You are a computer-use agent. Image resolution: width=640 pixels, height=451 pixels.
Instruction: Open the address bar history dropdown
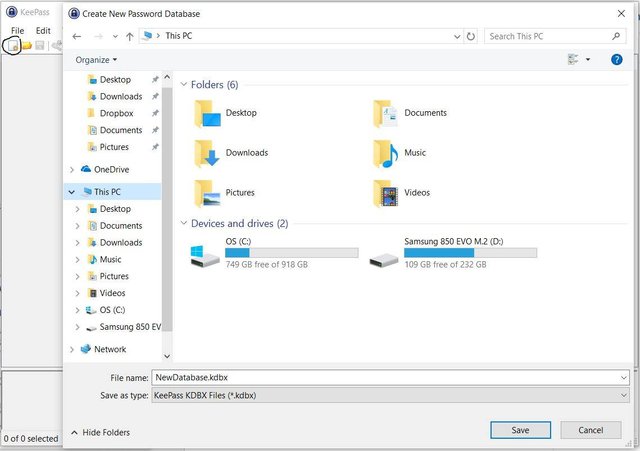[457, 36]
